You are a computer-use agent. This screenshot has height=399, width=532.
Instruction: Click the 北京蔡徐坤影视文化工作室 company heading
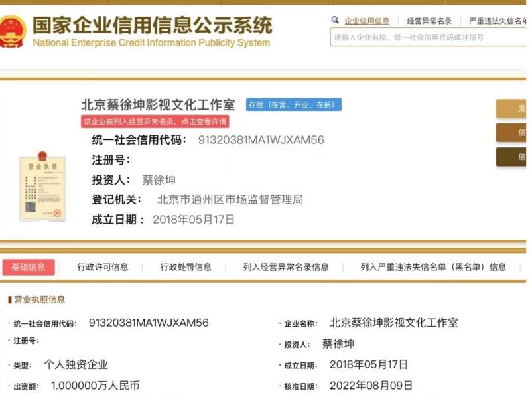[158, 105]
